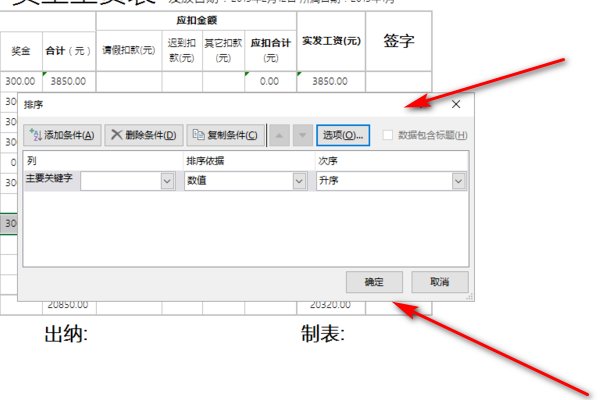Select the 应扣金额 merged header cell
Viewport: 600px width, 400px height.
pyautogui.click(x=196, y=21)
